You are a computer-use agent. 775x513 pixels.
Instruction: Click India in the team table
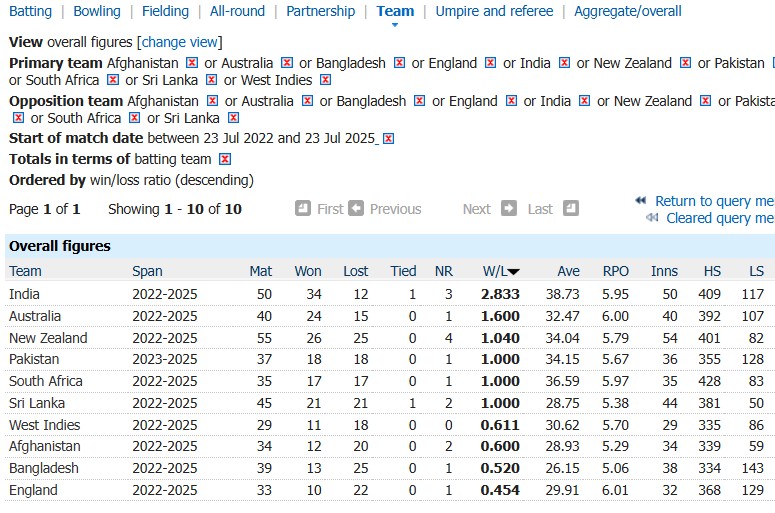click(x=24, y=294)
